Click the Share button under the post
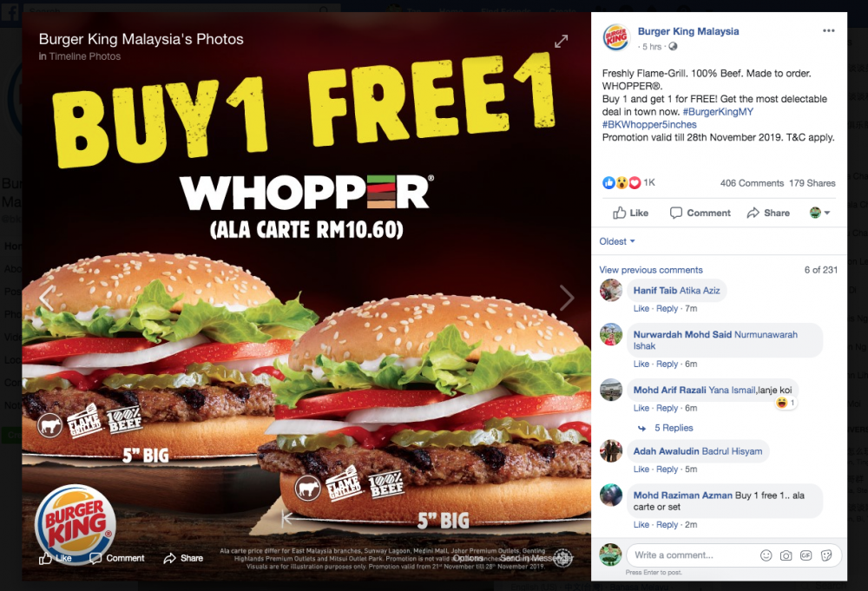This screenshot has width=868, height=591. tap(768, 213)
